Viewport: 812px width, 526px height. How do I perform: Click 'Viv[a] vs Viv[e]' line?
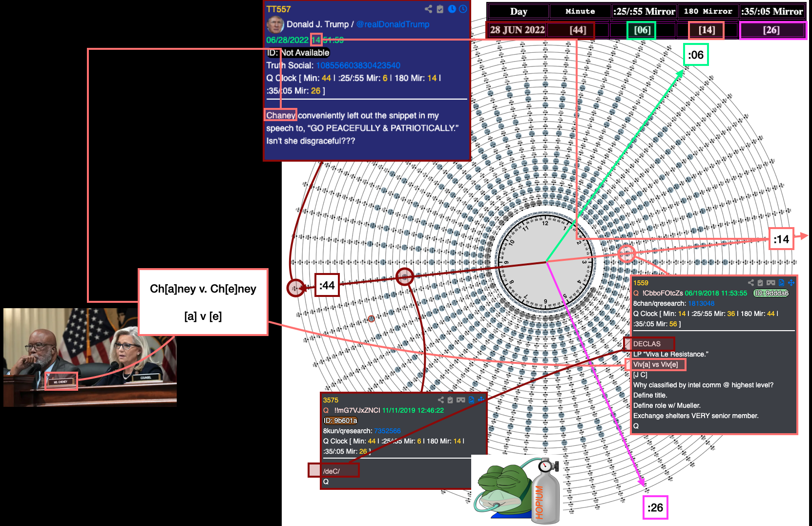655,364
